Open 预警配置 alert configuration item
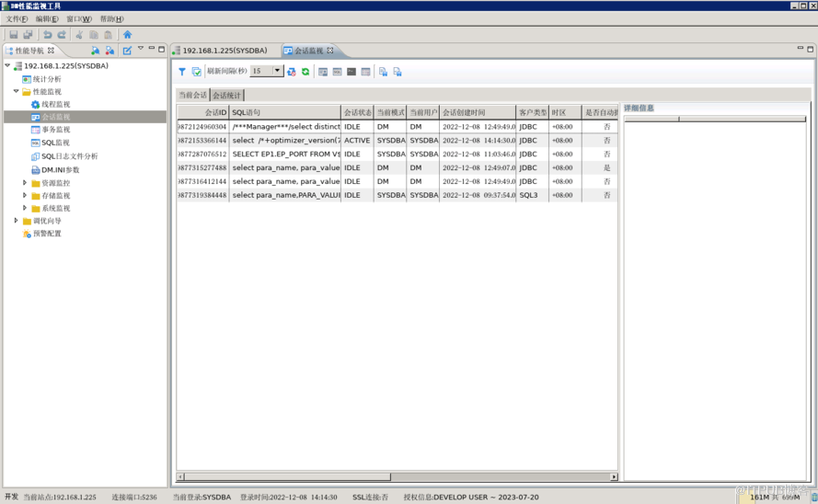The image size is (818, 504). (47, 234)
